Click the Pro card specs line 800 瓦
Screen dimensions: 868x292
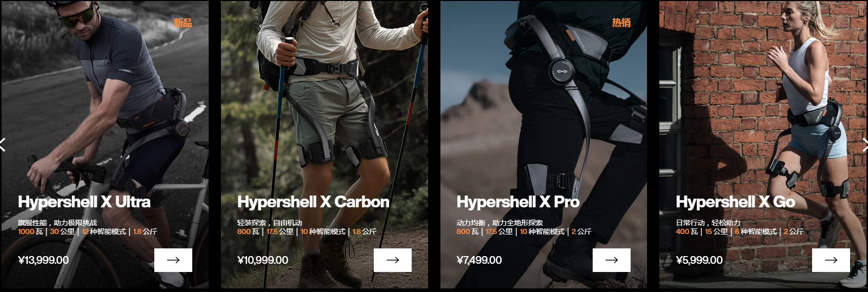pyautogui.click(x=468, y=231)
